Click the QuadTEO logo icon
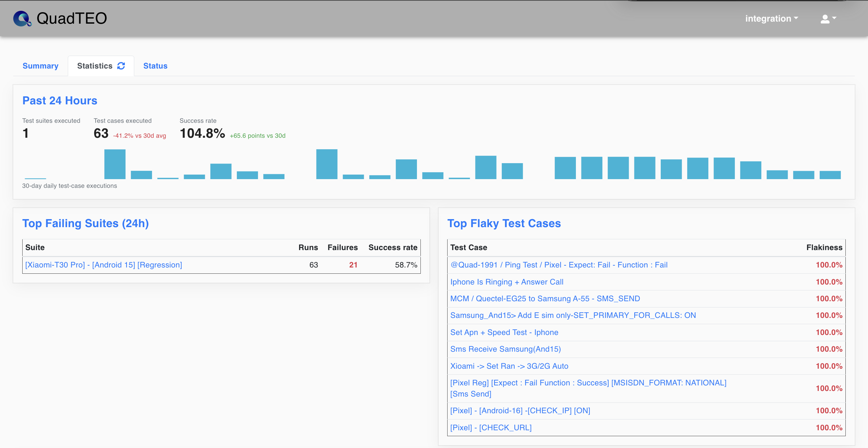Image resolution: width=868 pixels, height=448 pixels. (x=22, y=18)
